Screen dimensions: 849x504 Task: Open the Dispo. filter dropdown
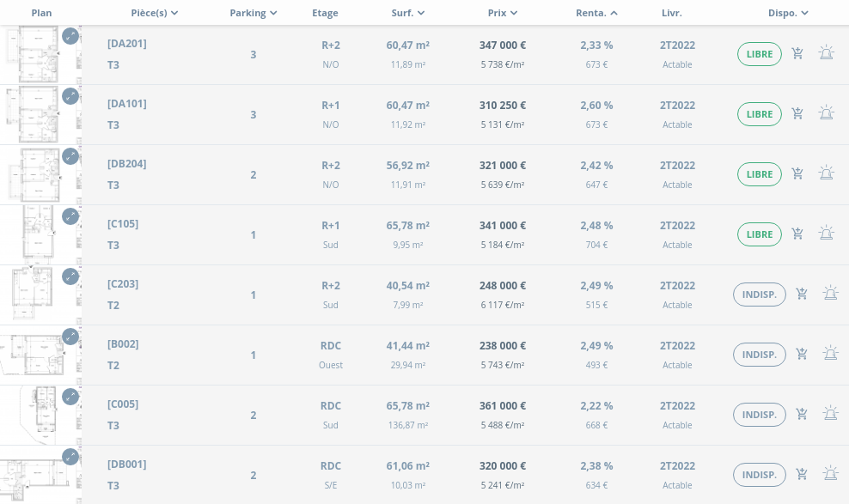[788, 13]
